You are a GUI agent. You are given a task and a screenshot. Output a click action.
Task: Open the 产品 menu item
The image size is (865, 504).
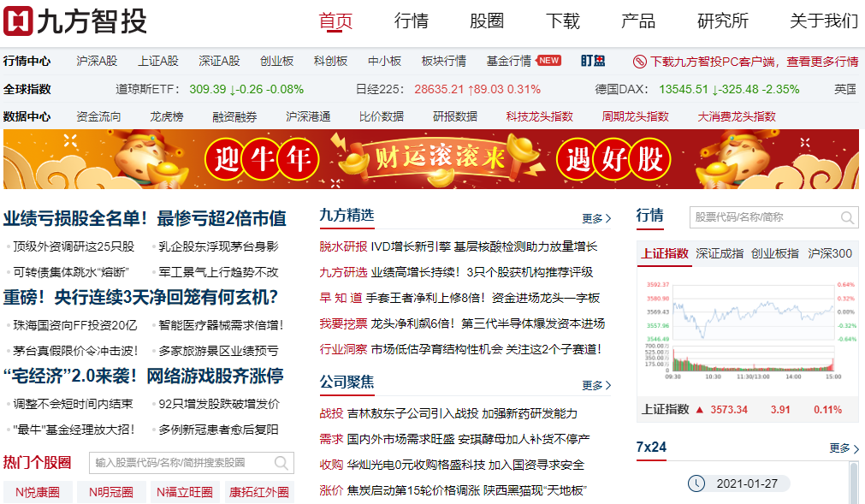638,21
